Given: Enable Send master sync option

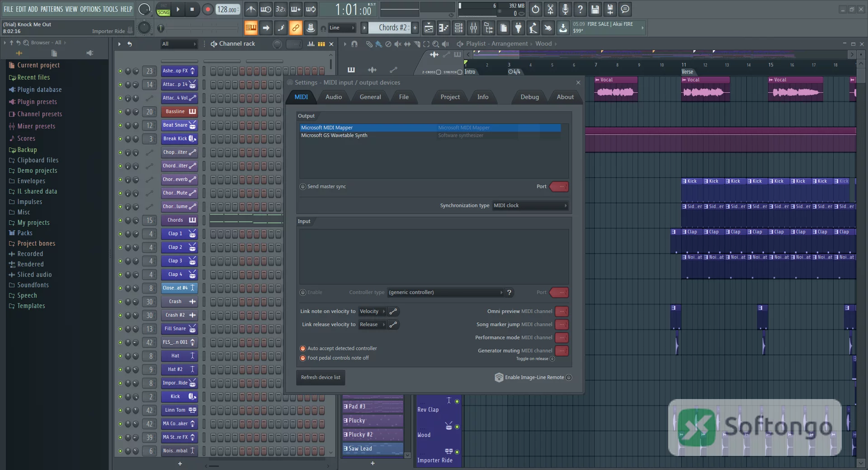Looking at the screenshot, I should 302,187.
